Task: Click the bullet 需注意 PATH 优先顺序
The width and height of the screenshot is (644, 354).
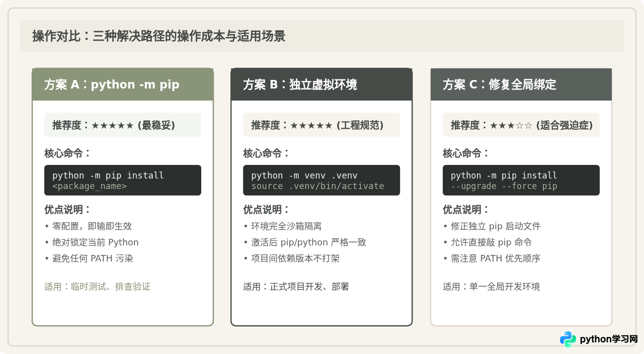Action: click(x=492, y=258)
